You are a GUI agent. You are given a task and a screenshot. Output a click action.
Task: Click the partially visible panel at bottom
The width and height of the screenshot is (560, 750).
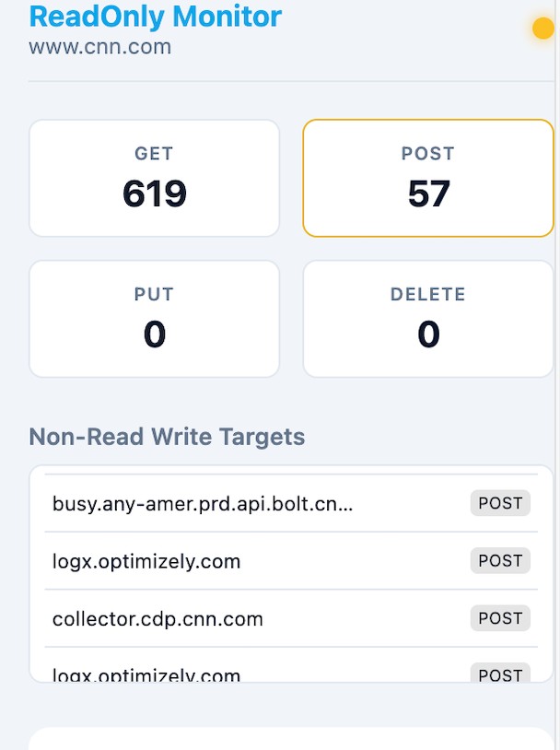(291, 739)
